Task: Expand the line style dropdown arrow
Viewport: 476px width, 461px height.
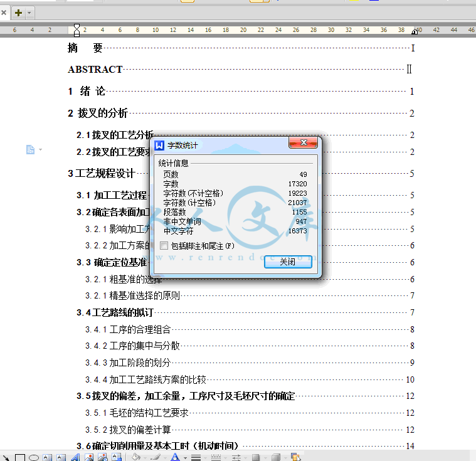Action: point(205,458)
